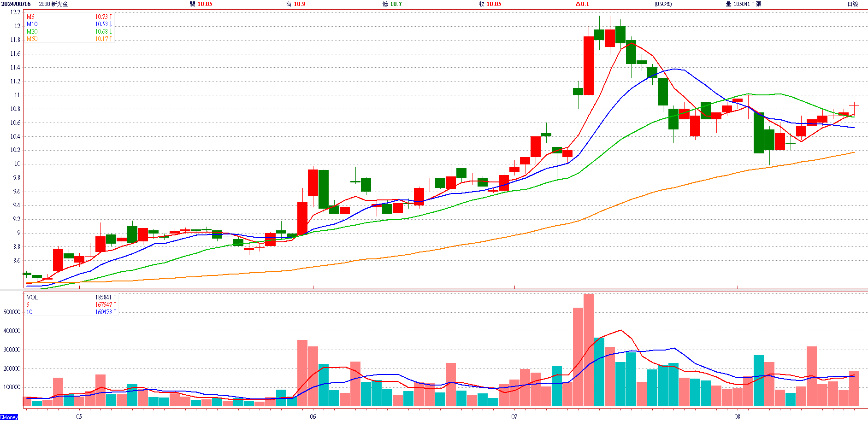Click the 12 price axis label
Screen dimensions: 868x421
pyautogui.click(x=18, y=26)
